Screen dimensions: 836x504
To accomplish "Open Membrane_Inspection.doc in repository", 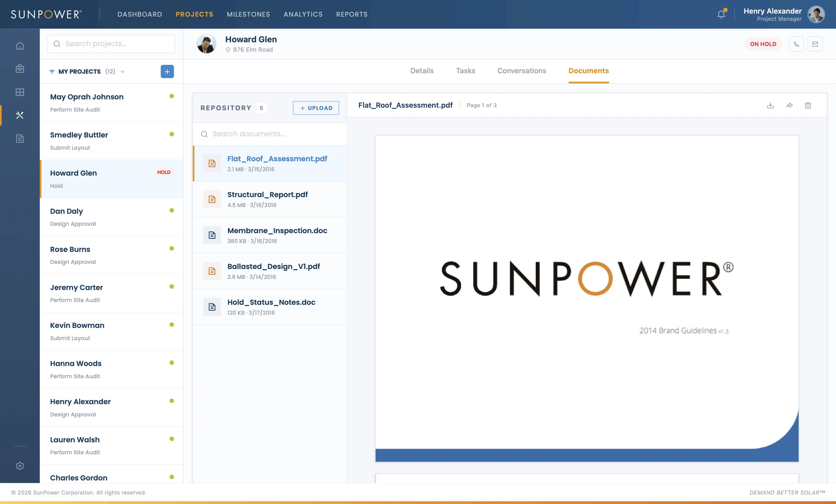I will (270, 235).
